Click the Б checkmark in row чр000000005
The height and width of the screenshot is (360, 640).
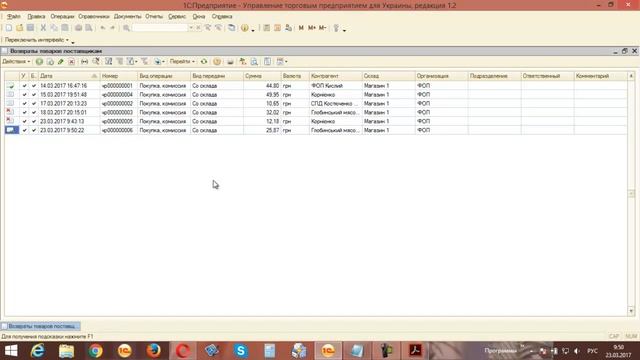pyautogui.click(x=33, y=121)
